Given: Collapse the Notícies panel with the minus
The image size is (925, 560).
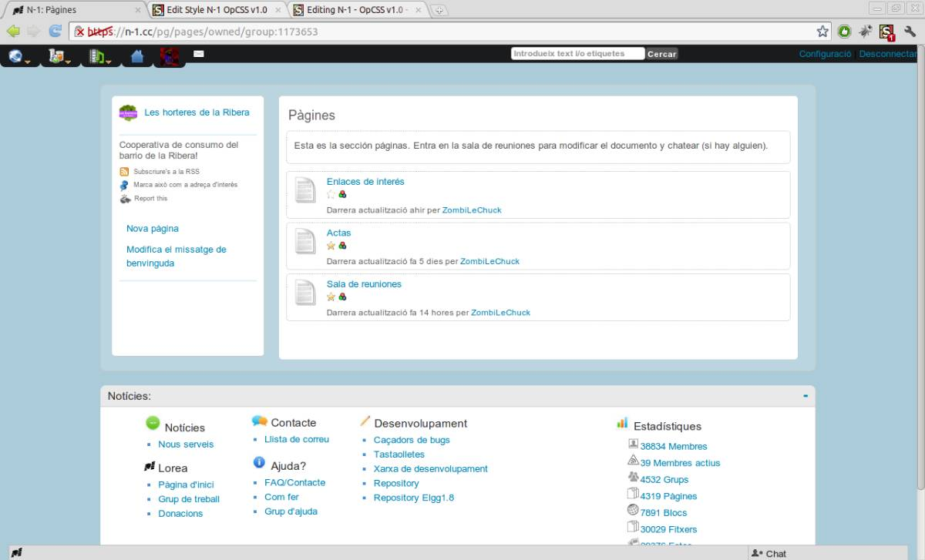Looking at the screenshot, I should (806, 396).
